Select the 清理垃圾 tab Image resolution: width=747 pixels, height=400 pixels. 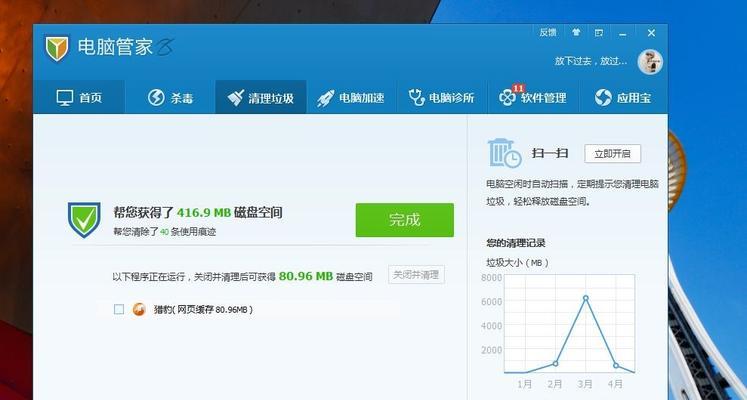[261, 98]
